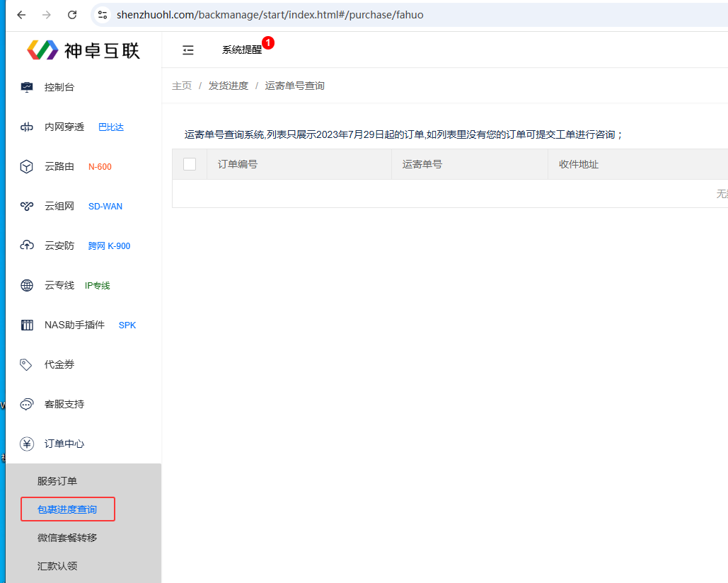Click the browser address bar URL
This screenshot has height=583, width=728.
tap(270, 15)
